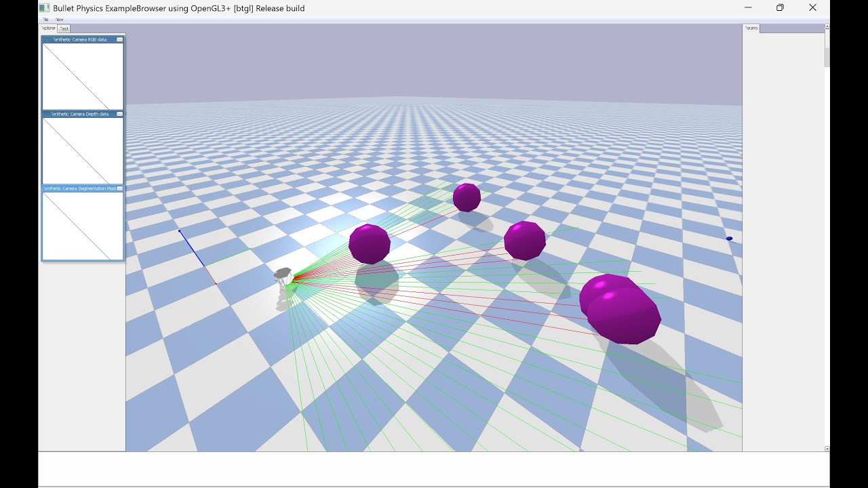Close the Bullet Physics ExampleBrowser window

[812, 8]
